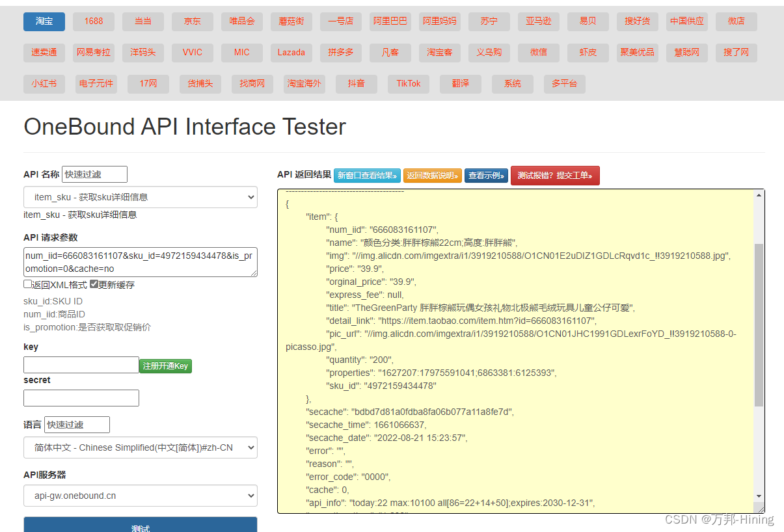This screenshot has width=784, height=532.
Task: Check the 返回XML格式 checkbox
Action: (x=27, y=284)
